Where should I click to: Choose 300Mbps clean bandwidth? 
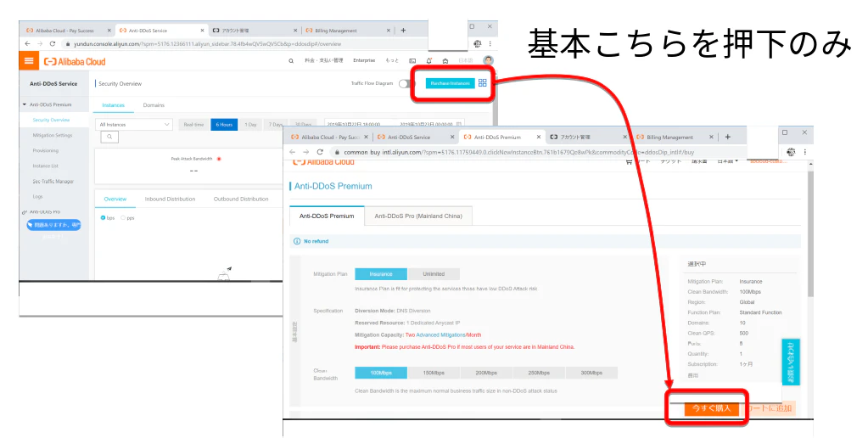click(x=591, y=373)
